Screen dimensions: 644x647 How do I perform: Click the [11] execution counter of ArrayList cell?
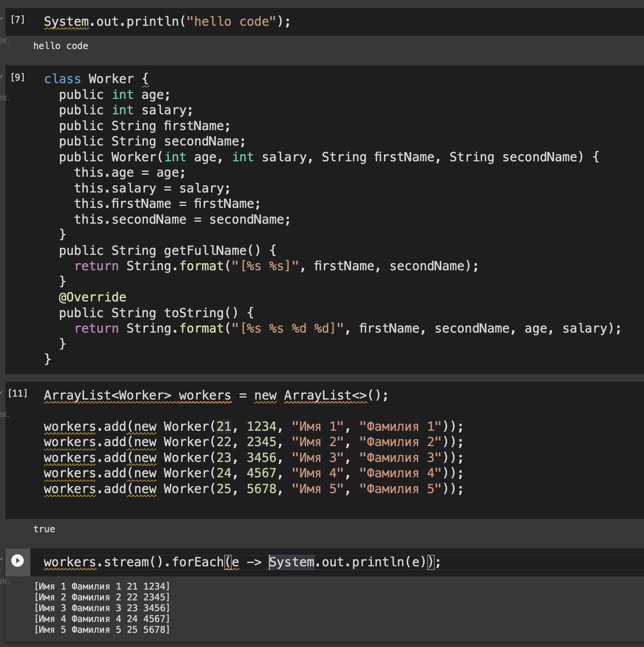pyautogui.click(x=17, y=393)
